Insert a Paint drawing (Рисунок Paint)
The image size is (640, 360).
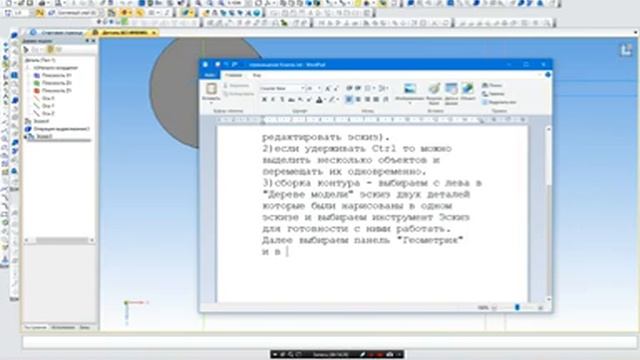coord(434,89)
